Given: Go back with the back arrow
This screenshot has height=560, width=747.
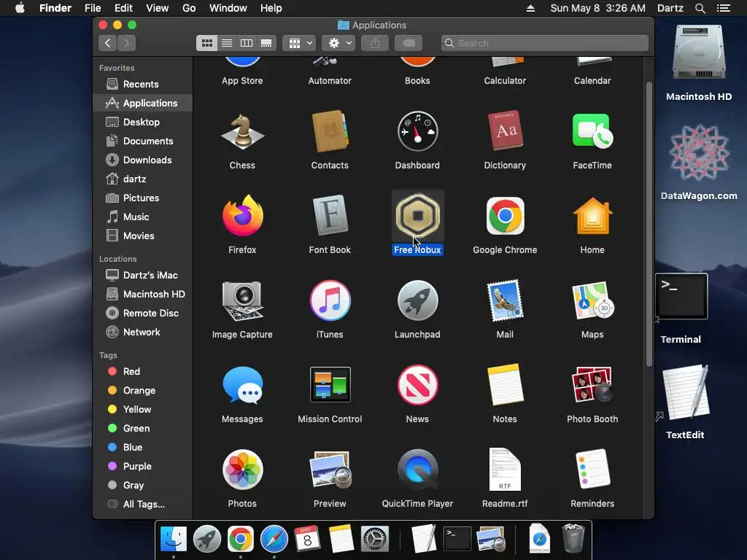Looking at the screenshot, I should 108,43.
